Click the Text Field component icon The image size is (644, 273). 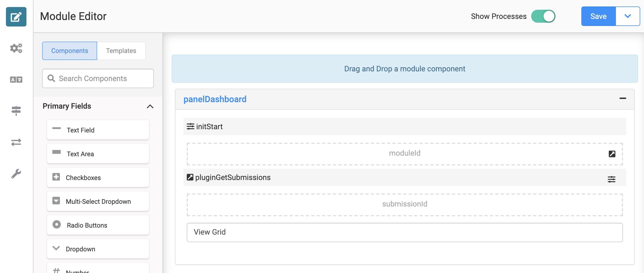pyautogui.click(x=56, y=128)
